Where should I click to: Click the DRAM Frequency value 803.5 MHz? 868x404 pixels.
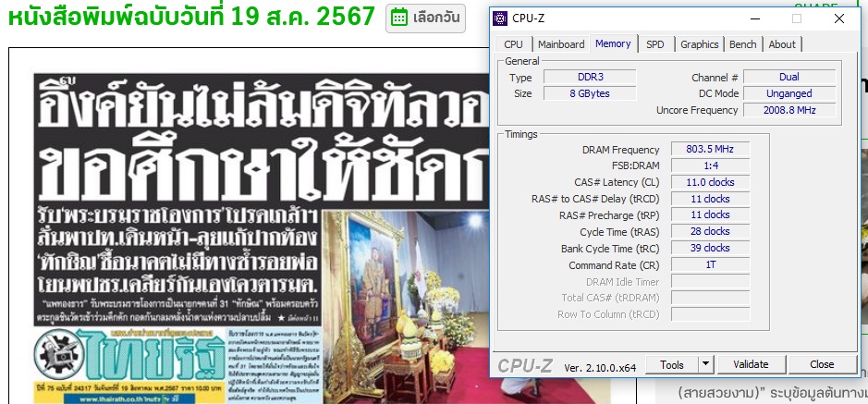710,150
